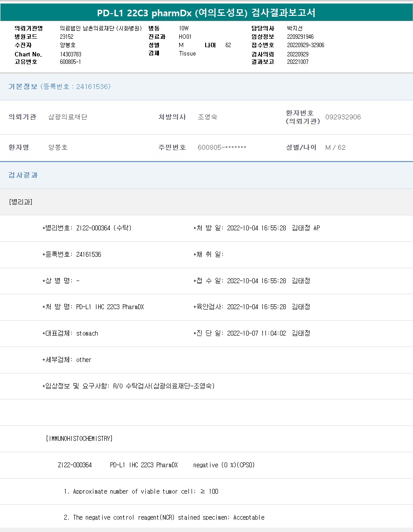Select the 검사결과 section heading
Image resolution: width=413 pixels, height=532 pixels.
(23, 175)
